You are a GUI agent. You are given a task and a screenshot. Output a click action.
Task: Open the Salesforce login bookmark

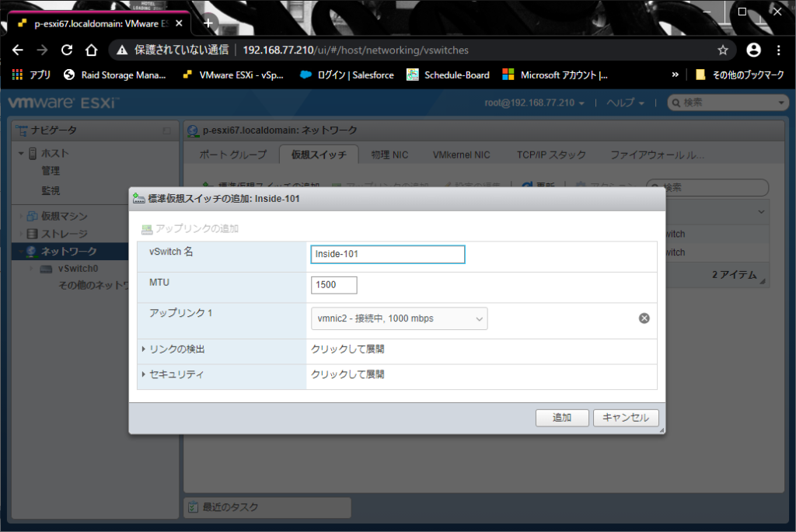coord(347,75)
